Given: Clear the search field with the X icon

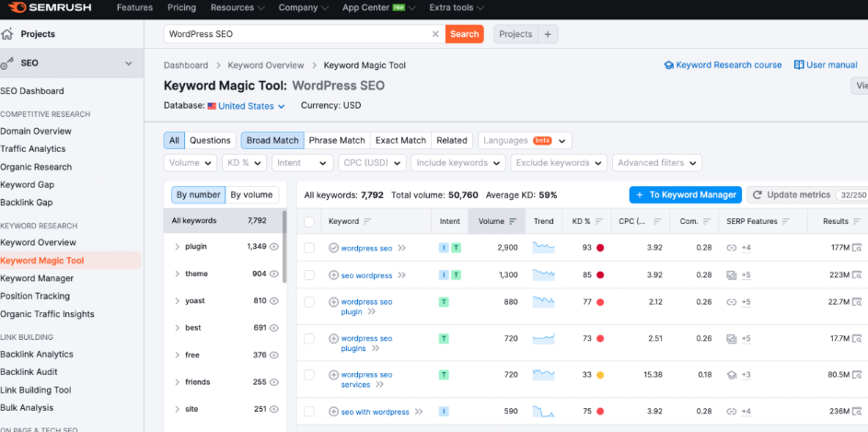Looking at the screenshot, I should (x=435, y=34).
